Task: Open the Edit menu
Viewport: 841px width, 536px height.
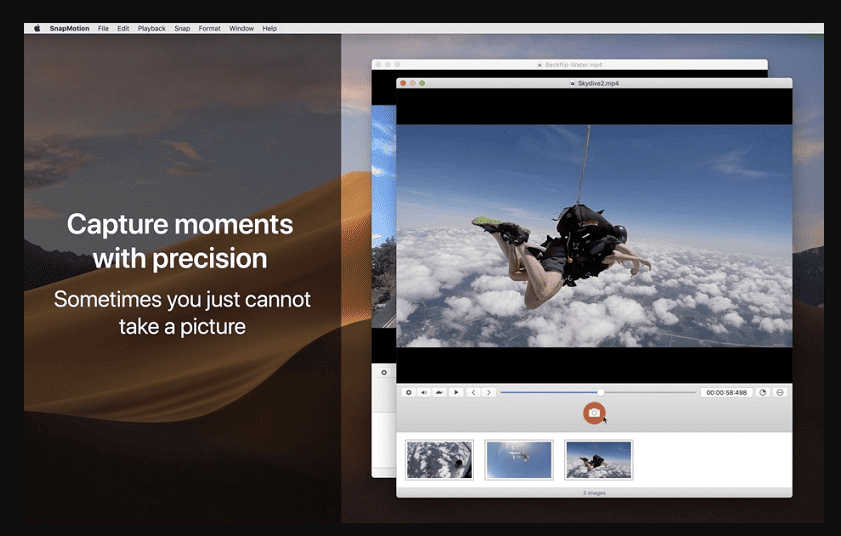Action: (x=123, y=28)
